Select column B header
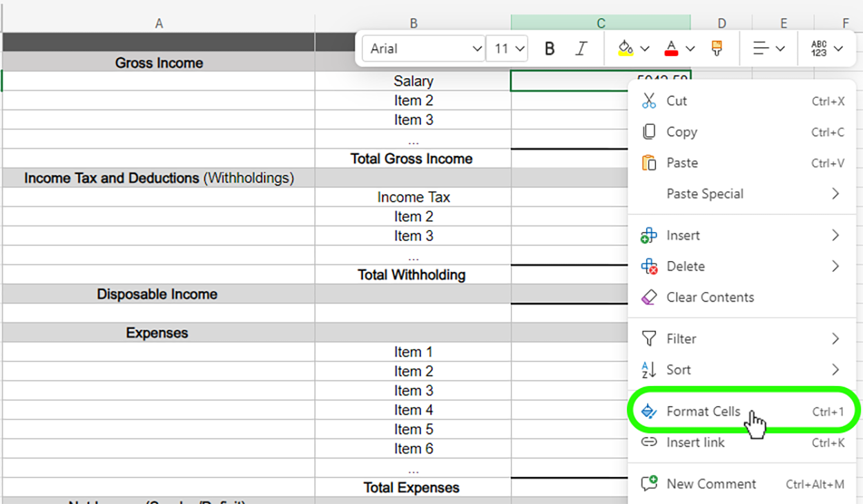The width and height of the screenshot is (863, 504). 414,23
